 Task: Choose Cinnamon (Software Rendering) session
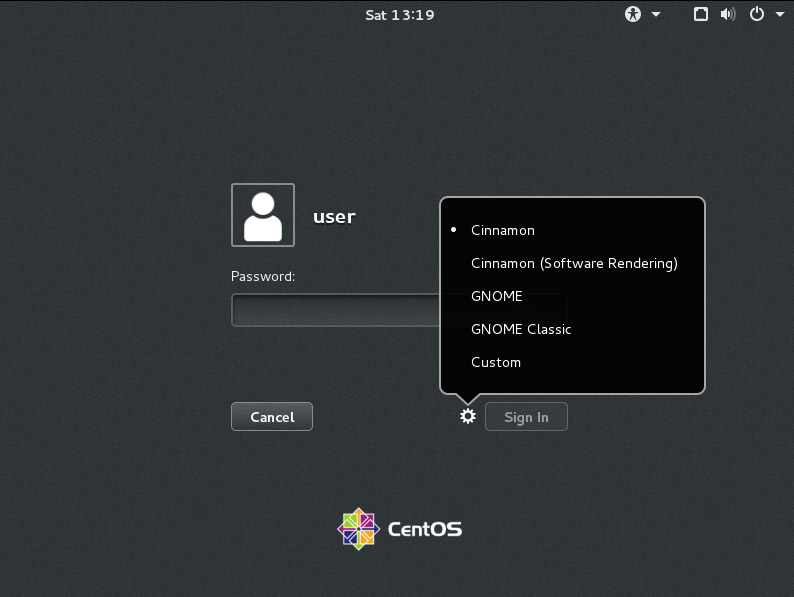(x=574, y=264)
